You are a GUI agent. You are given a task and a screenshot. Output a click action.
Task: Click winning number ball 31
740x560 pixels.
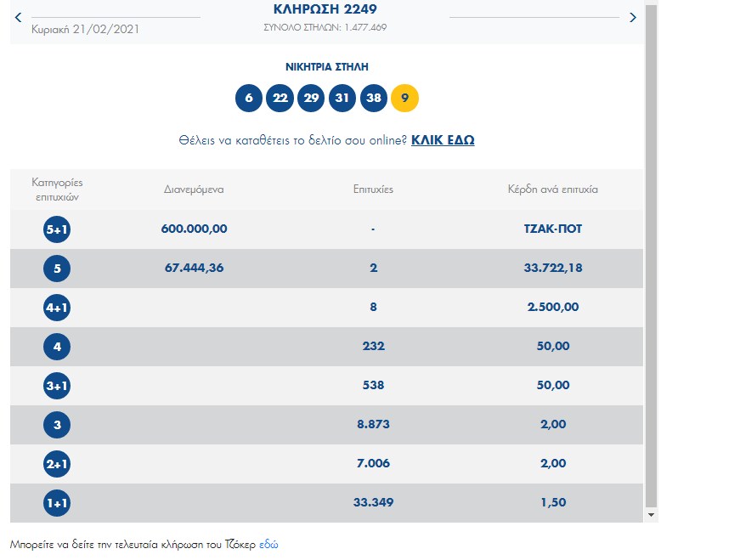pyautogui.click(x=342, y=98)
